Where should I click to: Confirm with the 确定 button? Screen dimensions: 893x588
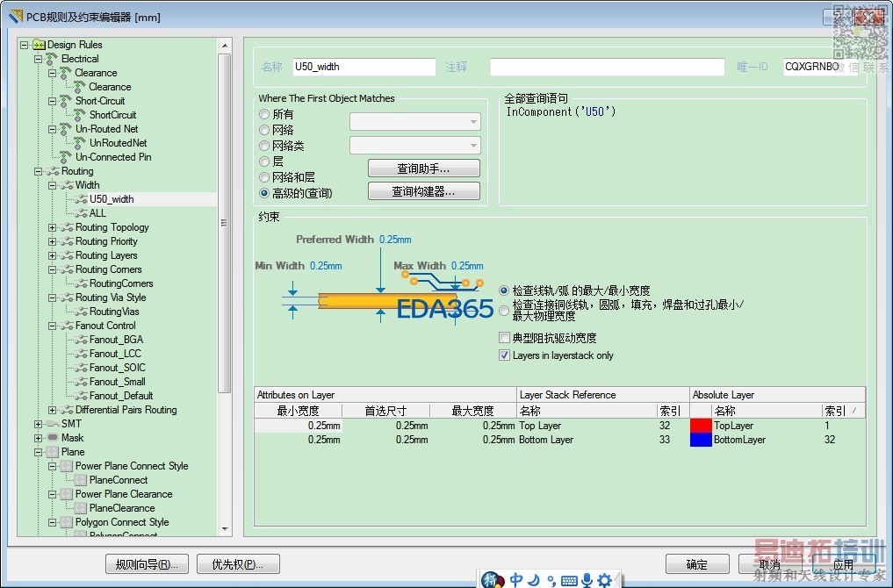[697, 564]
